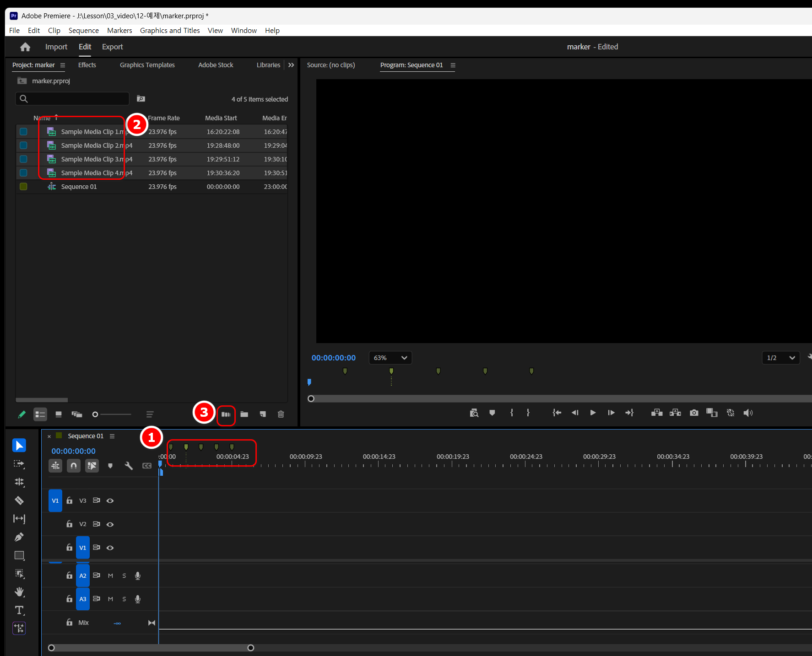The width and height of the screenshot is (812, 656).
Task: Delete selected items with trash icon
Action: coord(281,414)
